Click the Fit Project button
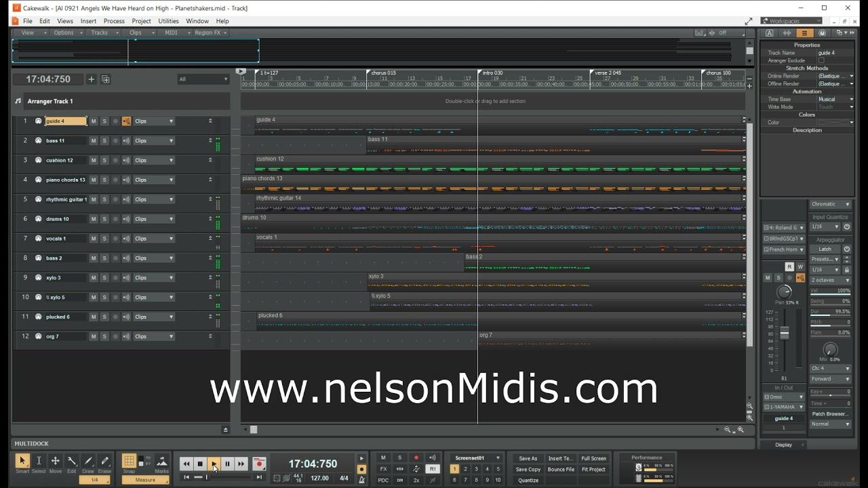The image size is (868, 488). tap(594, 470)
